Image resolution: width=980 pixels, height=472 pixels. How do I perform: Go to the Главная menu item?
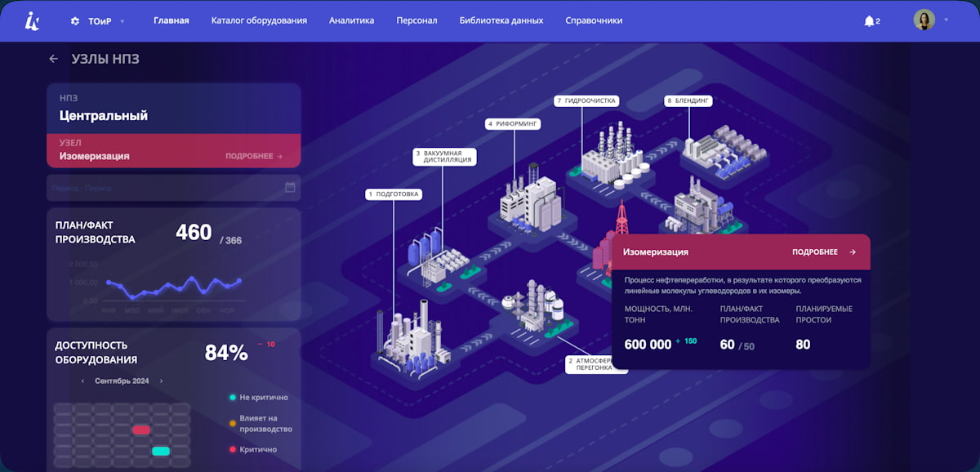tap(171, 20)
